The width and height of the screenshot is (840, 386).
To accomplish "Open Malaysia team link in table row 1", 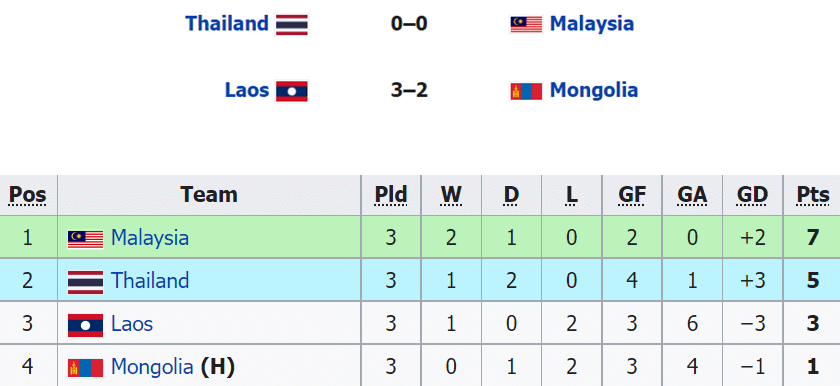I will 149,238.
